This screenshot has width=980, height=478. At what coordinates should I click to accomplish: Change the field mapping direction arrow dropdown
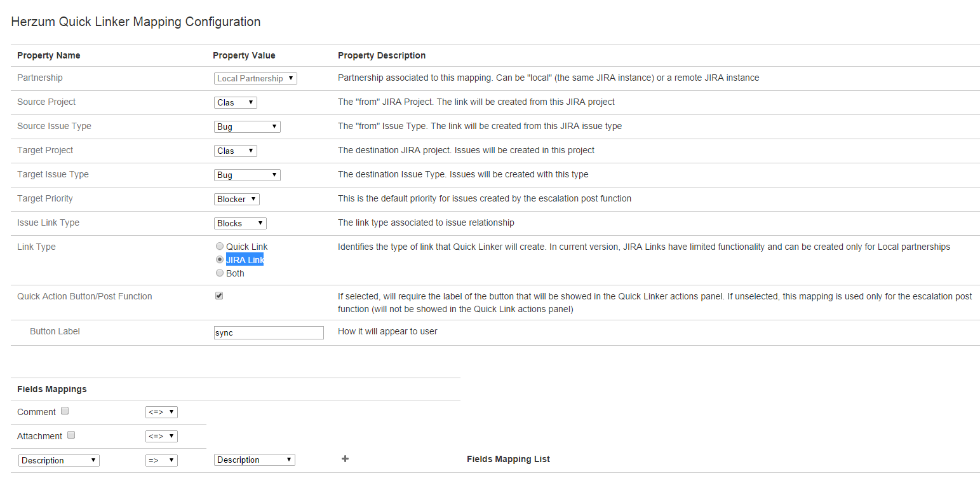(161, 461)
